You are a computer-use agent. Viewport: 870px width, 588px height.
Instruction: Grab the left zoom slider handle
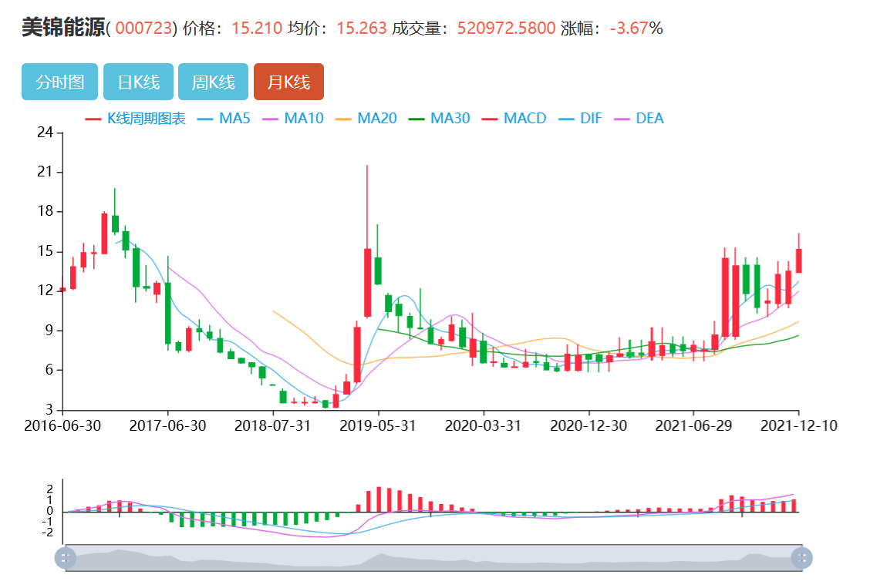click(66, 557)
